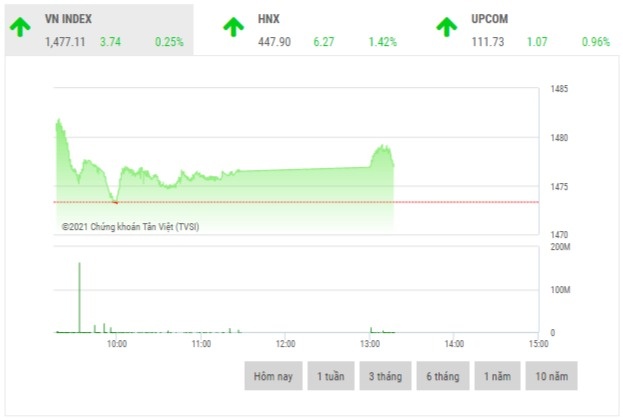The height and width of the screenshot is (420, 623).
Task: Select the 1 tuần time range
Action: point(332,376)
